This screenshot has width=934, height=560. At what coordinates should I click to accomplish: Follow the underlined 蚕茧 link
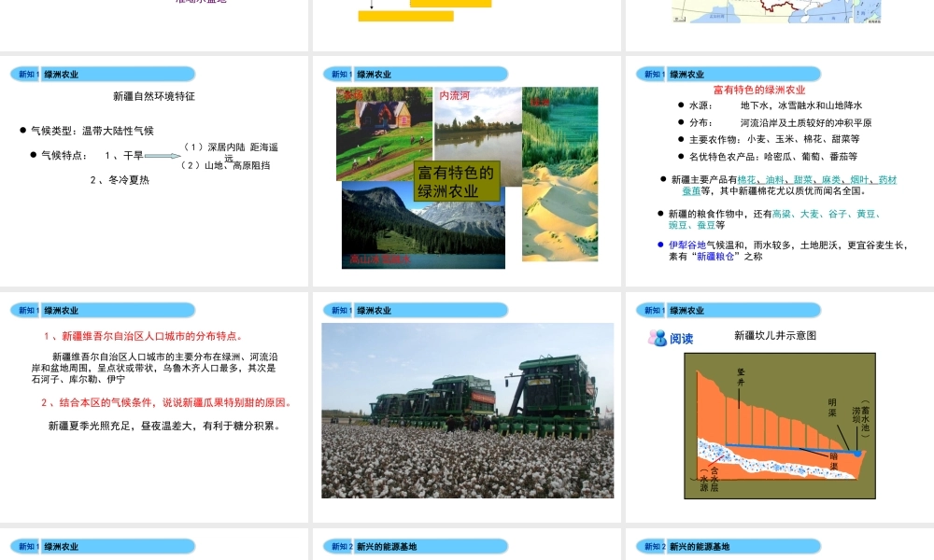click(691, 191)
